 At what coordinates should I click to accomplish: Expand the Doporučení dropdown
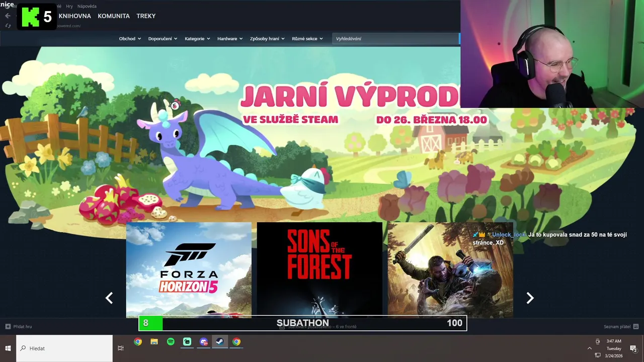point(163,39)
